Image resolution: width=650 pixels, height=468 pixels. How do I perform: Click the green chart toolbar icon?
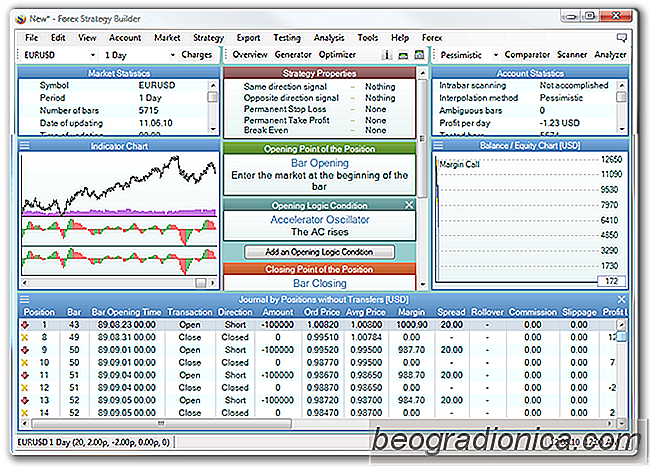pyautogui.click(x=403, y=55)
